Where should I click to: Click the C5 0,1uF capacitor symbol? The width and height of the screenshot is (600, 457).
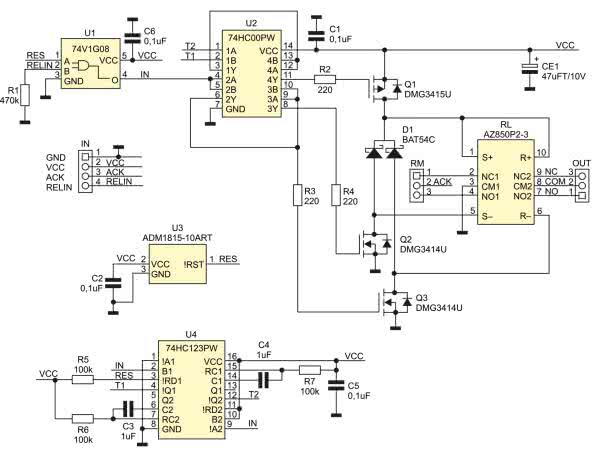pyautogui.click(x=337, y=386)
